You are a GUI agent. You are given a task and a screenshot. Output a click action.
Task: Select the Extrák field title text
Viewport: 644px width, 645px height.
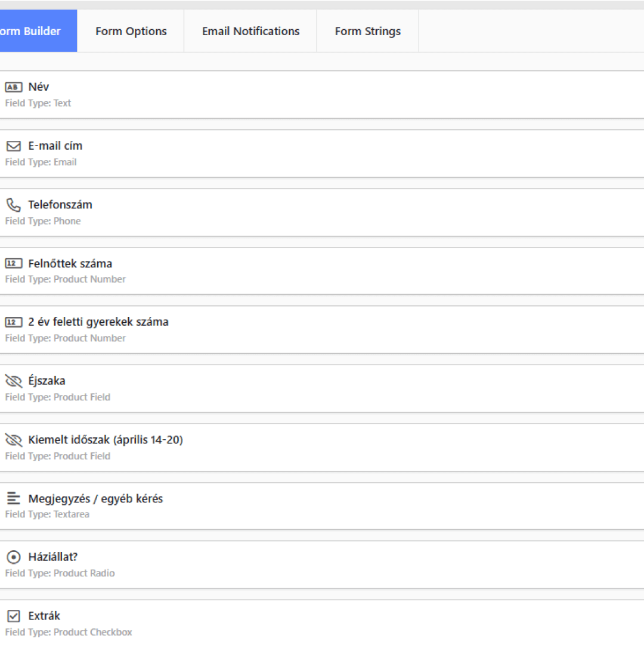[x=44, y=616]
